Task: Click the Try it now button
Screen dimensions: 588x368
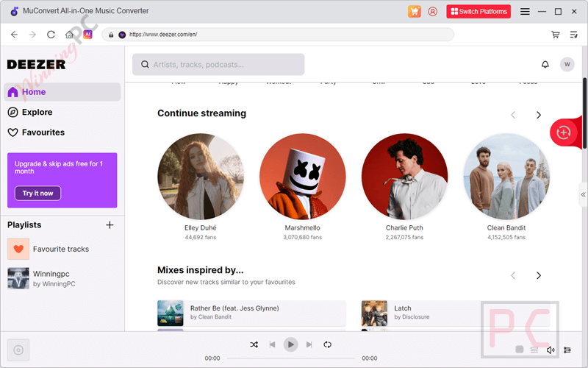Action: pos(38,194)
